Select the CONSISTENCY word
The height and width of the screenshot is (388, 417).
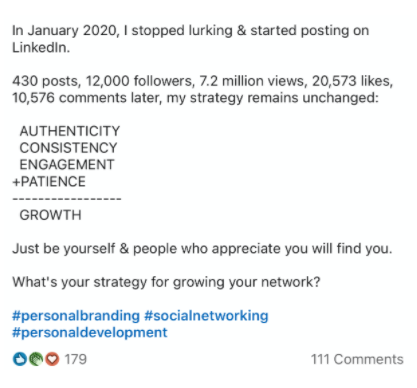[68, 148]
